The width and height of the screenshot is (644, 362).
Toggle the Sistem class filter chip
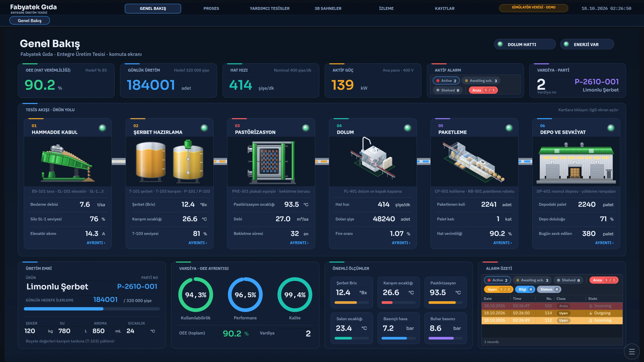[x=549, y=289]
